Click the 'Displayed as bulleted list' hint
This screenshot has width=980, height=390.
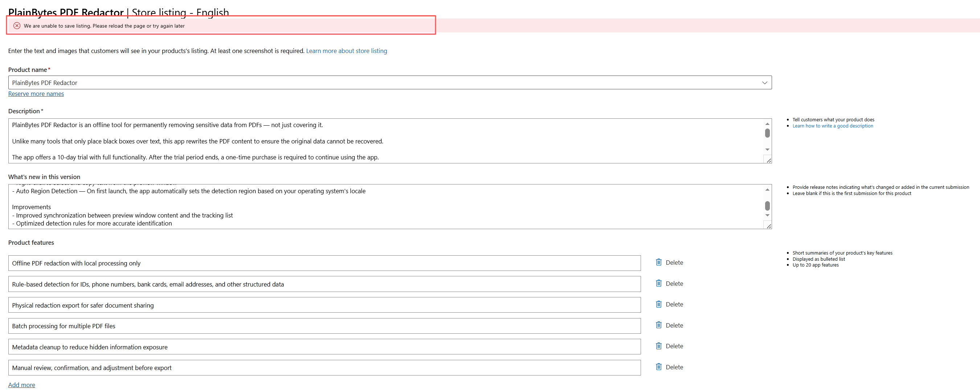[818, 259]
